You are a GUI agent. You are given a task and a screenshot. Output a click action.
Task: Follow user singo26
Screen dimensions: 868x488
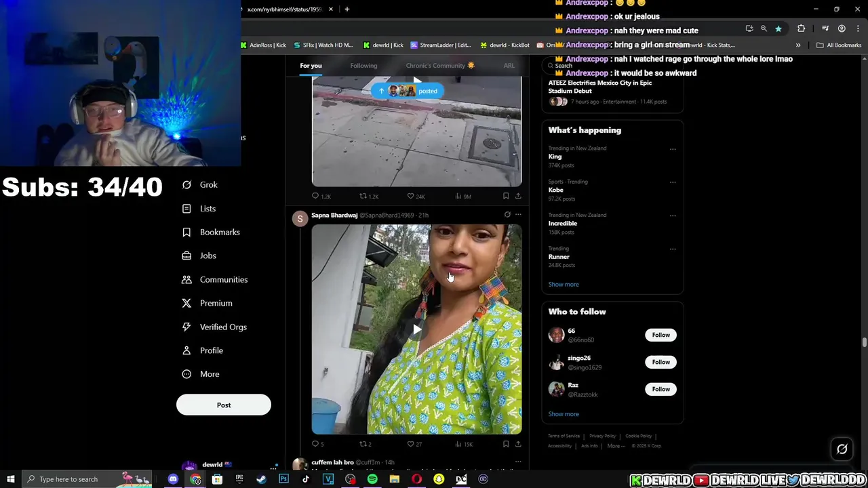click(660, 362)
